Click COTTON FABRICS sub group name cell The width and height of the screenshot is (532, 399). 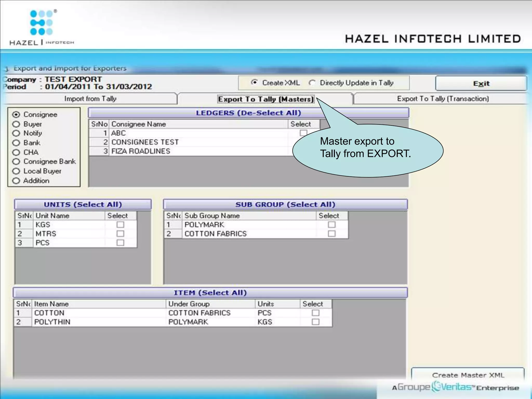click(249, 234)
